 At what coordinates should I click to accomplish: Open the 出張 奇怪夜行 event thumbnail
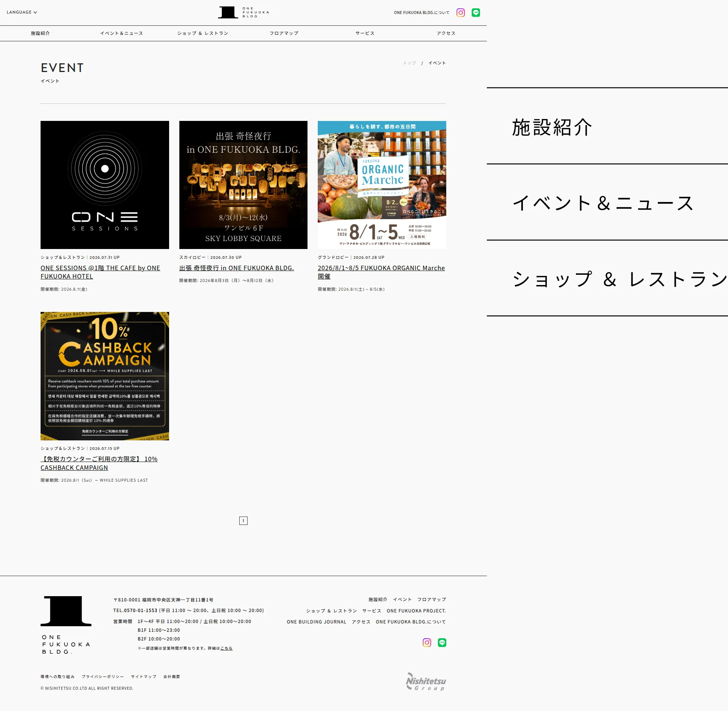(243, 185)
